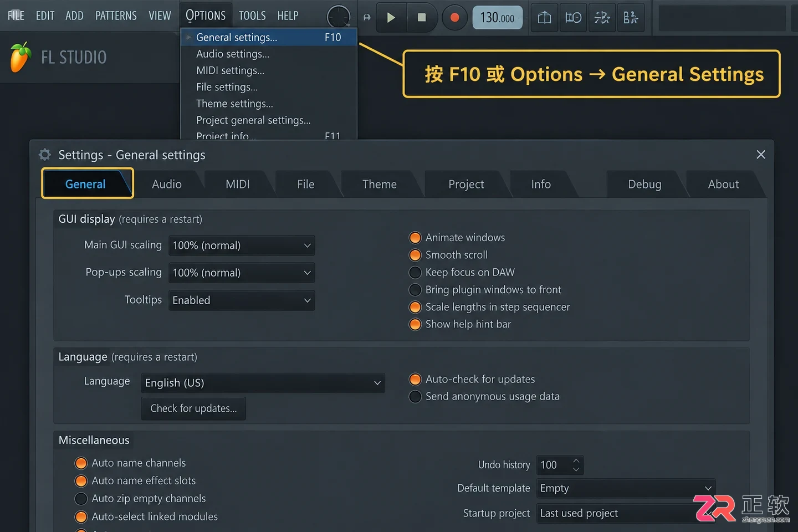This screenshot has width=798, height=532.
Task: Click the 130.000 tempo display
Action: pyautogui.click(x=497, y=18)
